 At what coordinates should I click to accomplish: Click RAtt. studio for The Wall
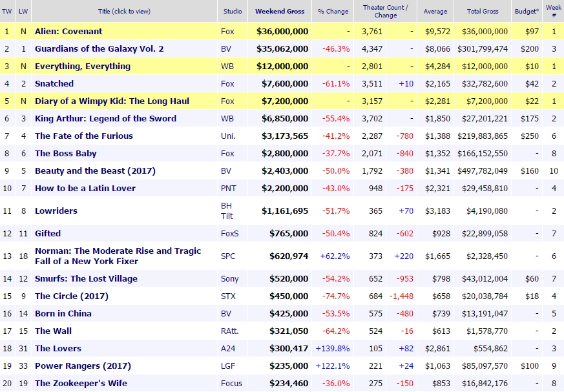[x=230, y=331]
